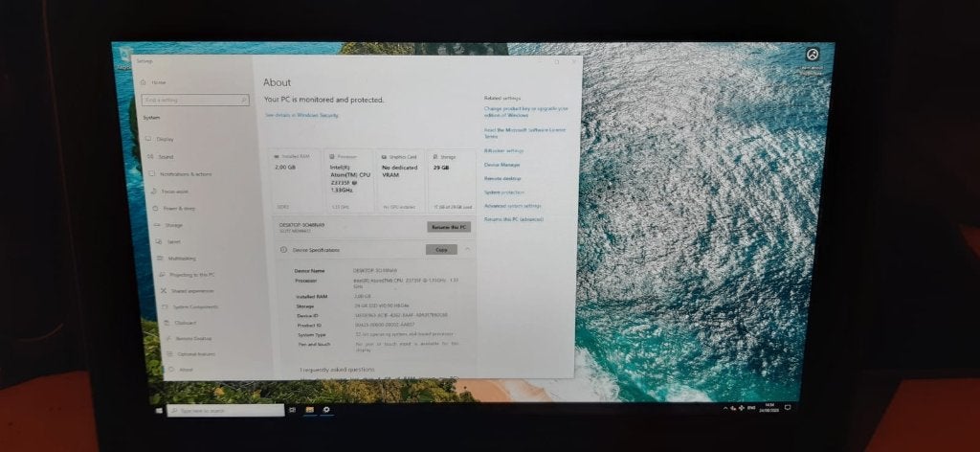Copy the device specifications
Viewport: 980px width, 452px height.
[x=441, y=249]
